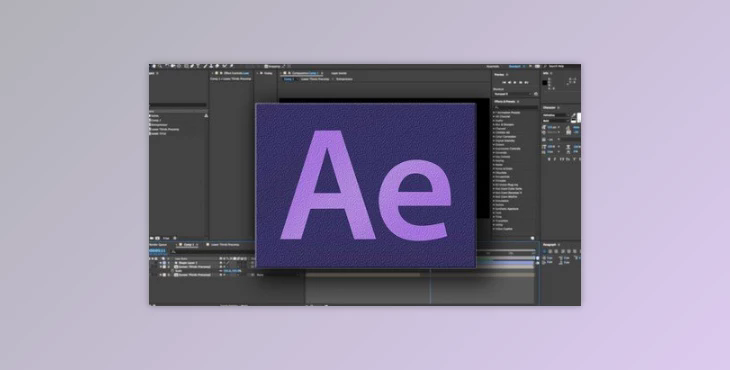The image size is (730, 370).
Task: Select Shape Layer 1 in timeline
Action: tap(188, 263)
